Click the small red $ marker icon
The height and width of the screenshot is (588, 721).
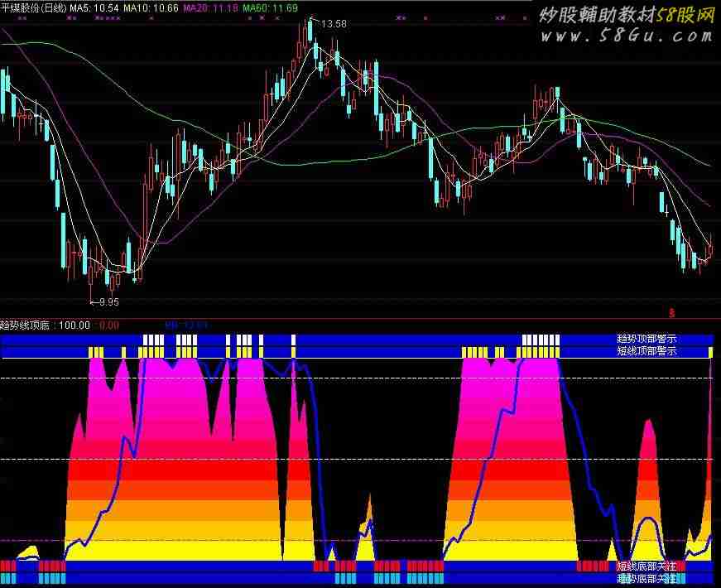672,313
